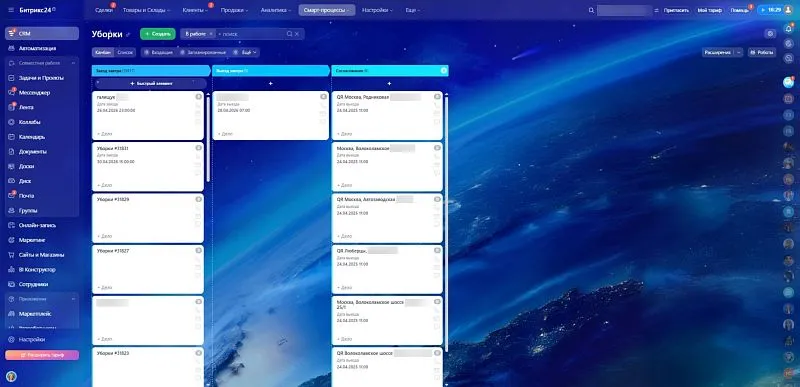Click the global search magnifier icon
The width and height of the screenshot is (800, 387).
click(591, 10)
